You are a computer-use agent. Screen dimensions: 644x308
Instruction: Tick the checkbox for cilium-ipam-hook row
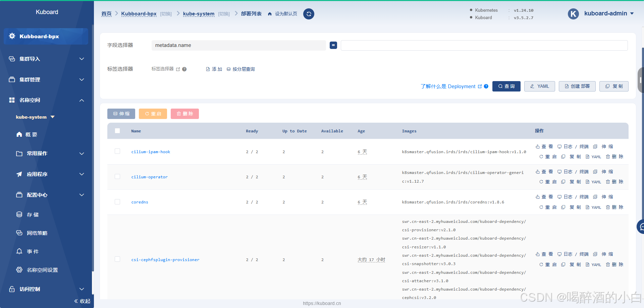(117, 151)
